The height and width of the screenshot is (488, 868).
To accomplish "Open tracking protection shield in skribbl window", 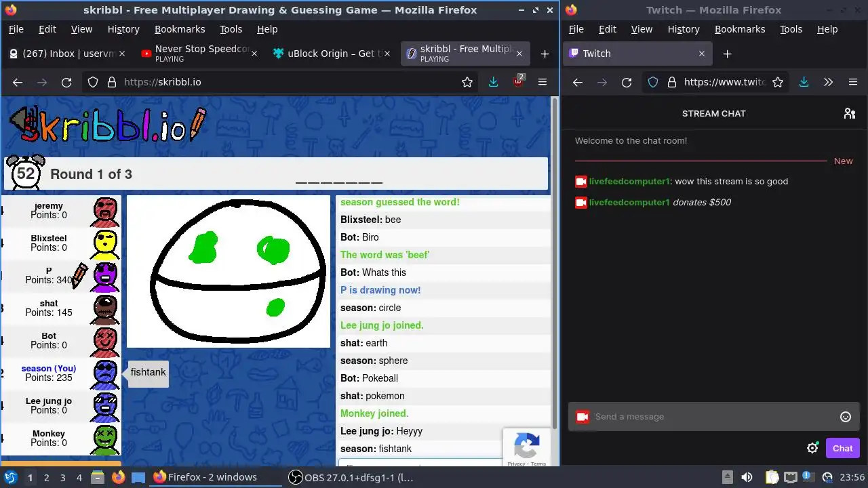I will coord(93,82).
